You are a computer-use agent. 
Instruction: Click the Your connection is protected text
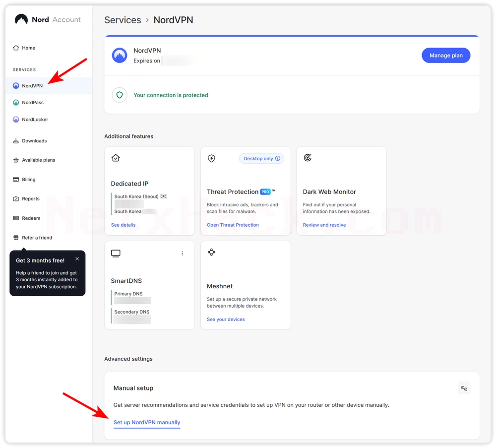click(x=171, y=95)
